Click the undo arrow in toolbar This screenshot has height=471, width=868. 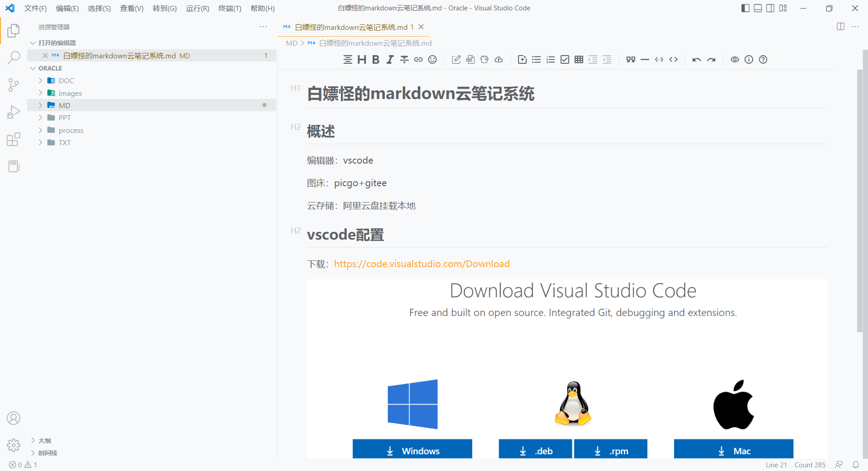click(697, 60)
